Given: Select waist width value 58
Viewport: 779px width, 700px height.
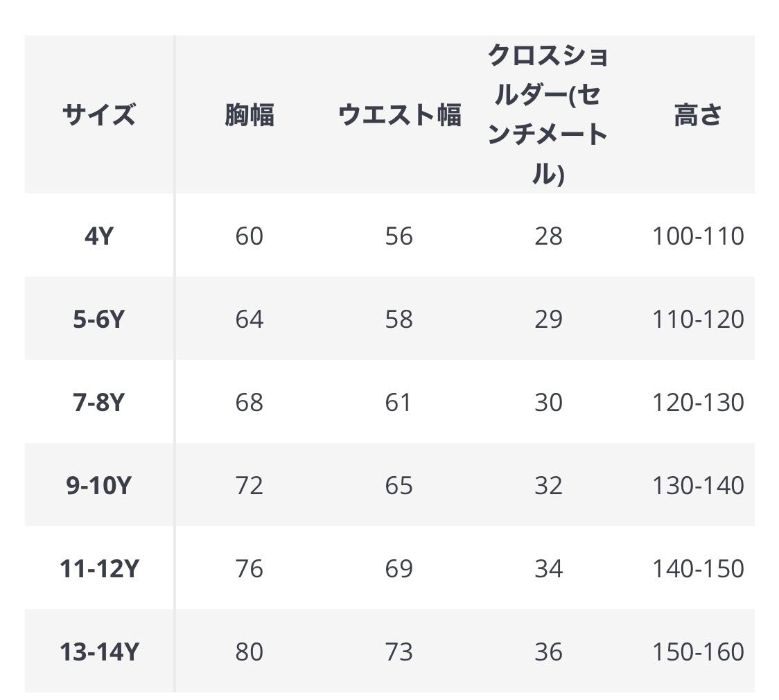Looking at the screenshot, I should tap(399, 320).
